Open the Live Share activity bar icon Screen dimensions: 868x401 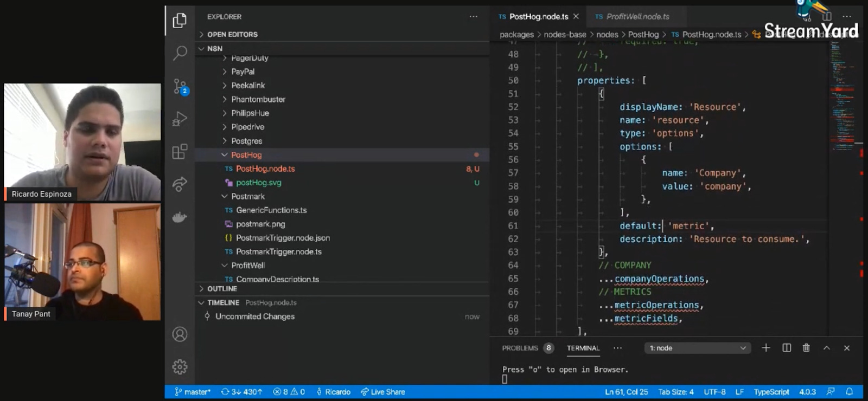[180, 184]
